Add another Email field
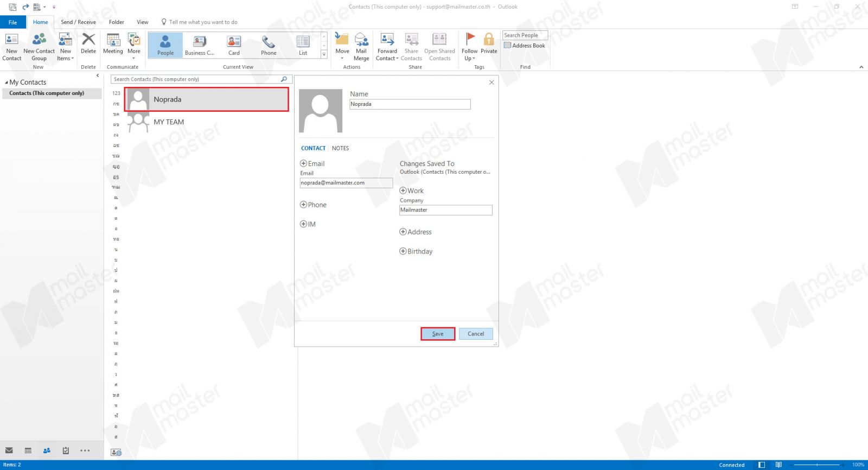 304,163
